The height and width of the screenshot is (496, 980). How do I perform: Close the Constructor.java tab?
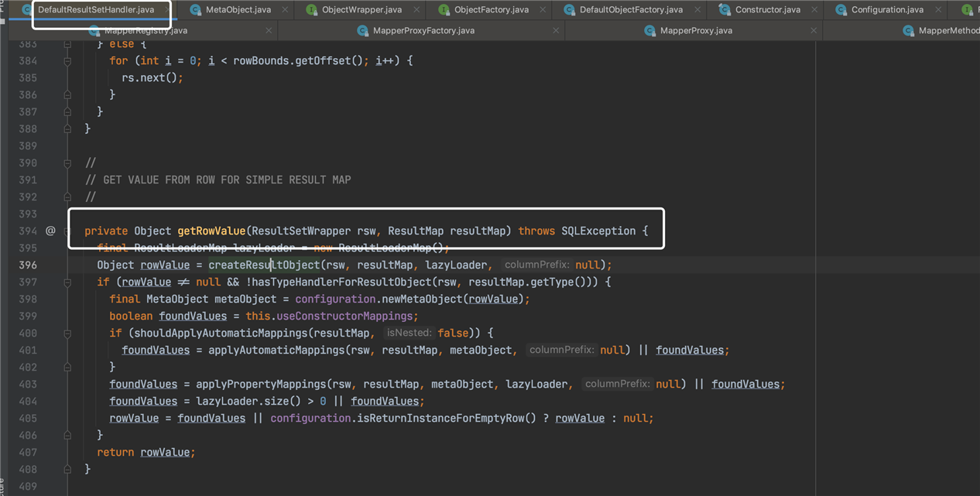point(813,9)
